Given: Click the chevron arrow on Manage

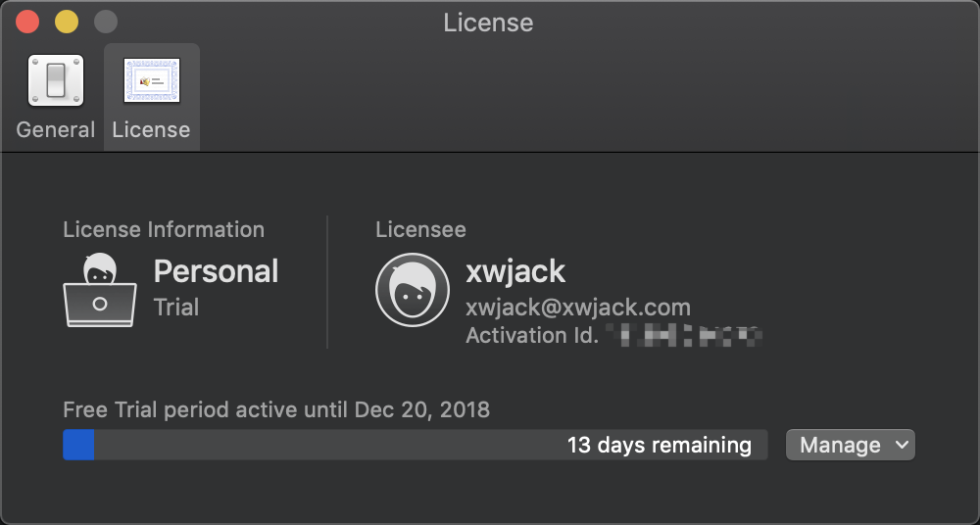Looking at the screenshot, I should pos(902,445).
